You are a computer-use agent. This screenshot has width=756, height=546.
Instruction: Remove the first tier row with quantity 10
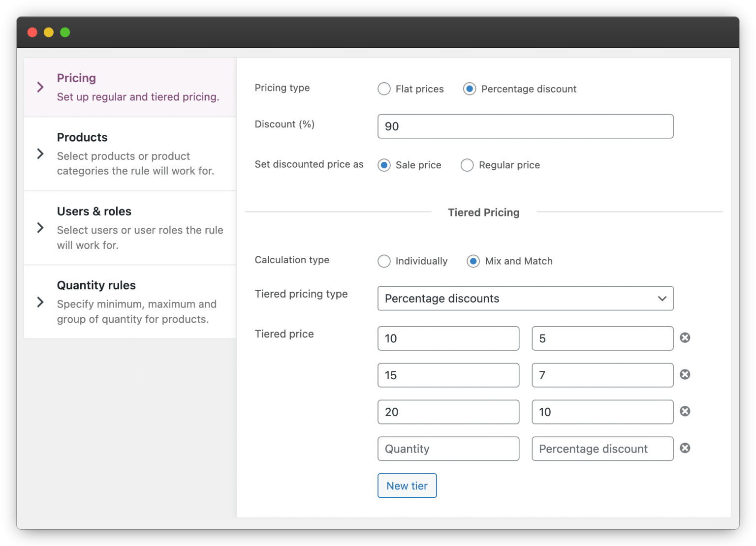[x=685, y=338]
